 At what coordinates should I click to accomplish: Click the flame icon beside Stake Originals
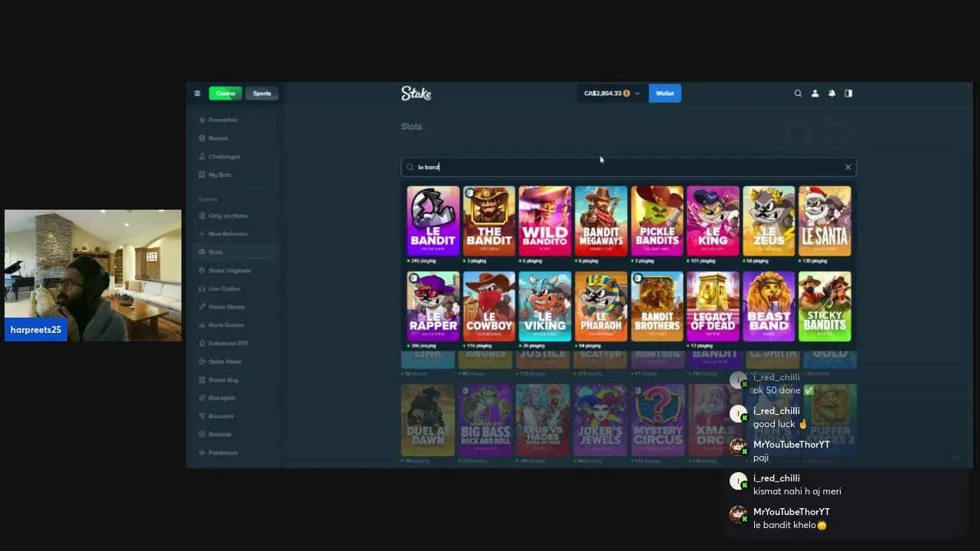[x=201, y=270]
